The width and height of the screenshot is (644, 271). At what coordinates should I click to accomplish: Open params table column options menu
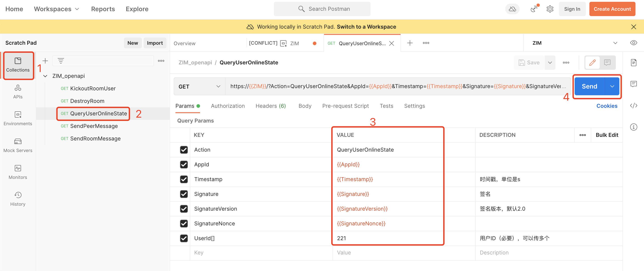(x=582, y=135)
